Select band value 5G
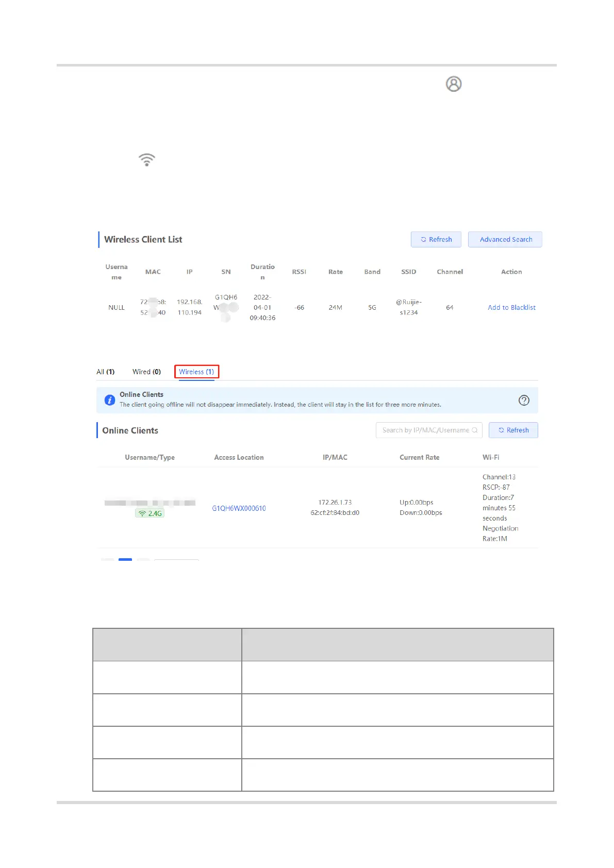The width and height of the screenshot is (614, 868). point(372,307)
